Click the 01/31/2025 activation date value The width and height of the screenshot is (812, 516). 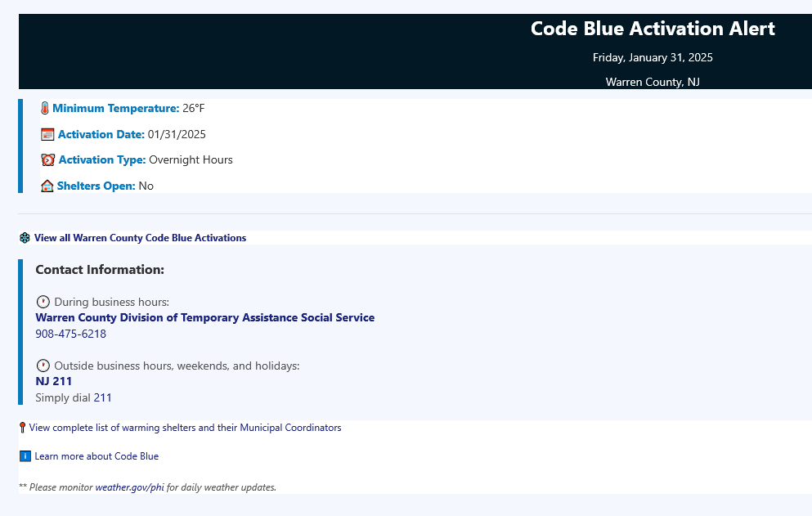[x=177, y=135]
